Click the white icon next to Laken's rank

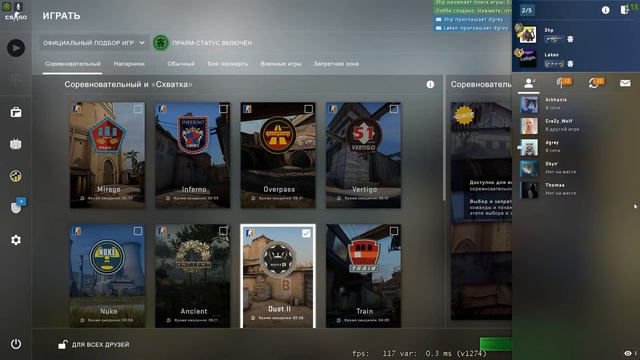[x=570, y=64]
